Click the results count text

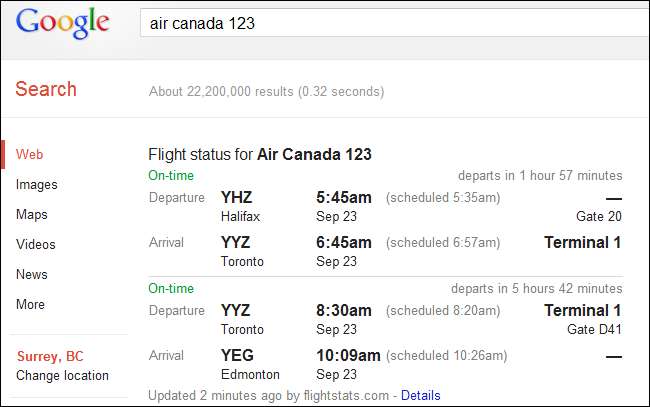click(x=266, y=92)
